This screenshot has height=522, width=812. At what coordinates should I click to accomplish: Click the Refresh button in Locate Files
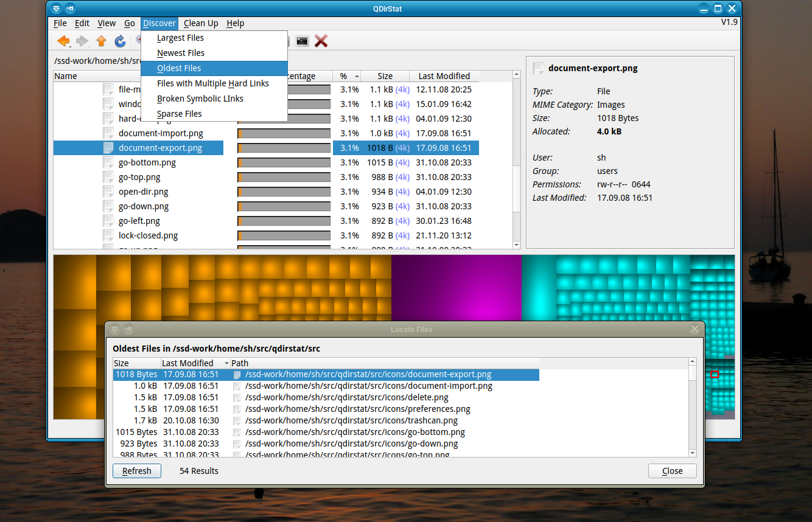pyautogui.click(x=137, y=471)
